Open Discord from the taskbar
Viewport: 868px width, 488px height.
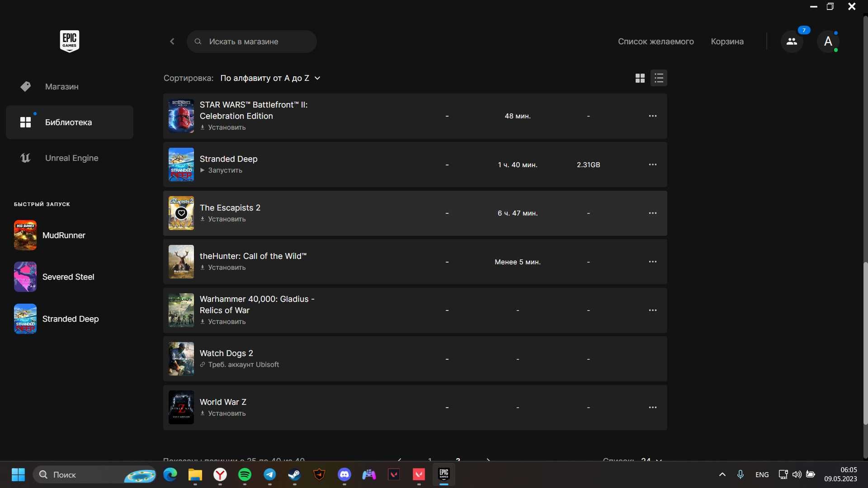344,474
